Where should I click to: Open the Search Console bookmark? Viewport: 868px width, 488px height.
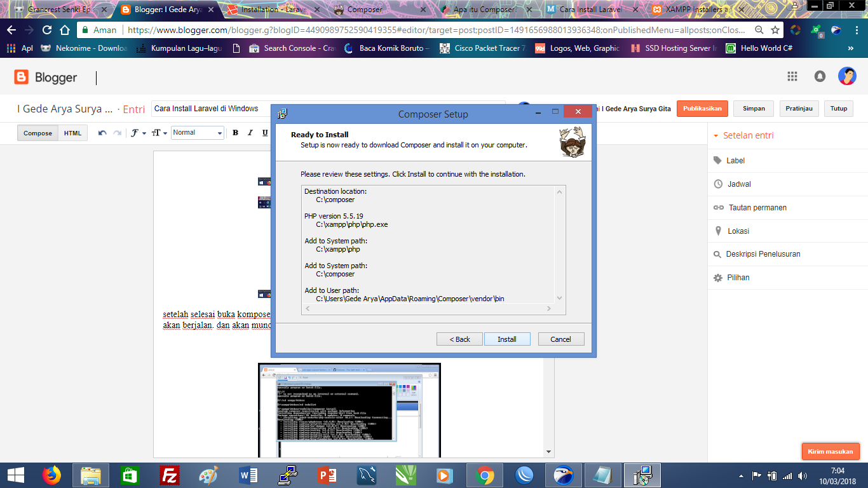[292, 48]
